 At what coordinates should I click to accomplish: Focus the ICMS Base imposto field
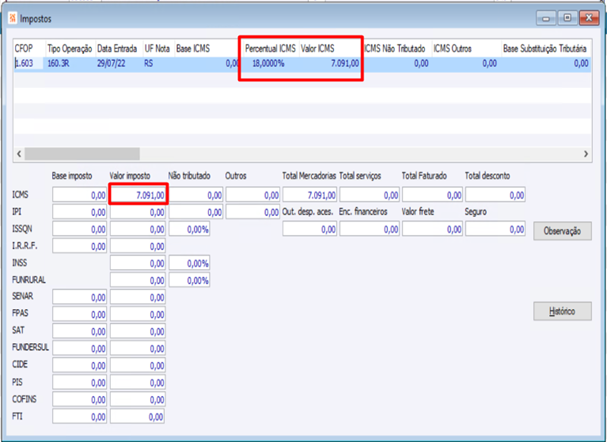click(79, 195)
